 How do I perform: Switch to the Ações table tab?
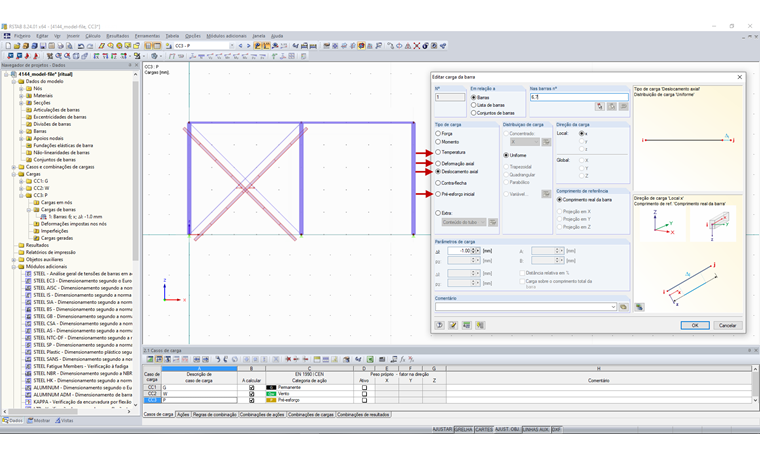coord(183,415)
